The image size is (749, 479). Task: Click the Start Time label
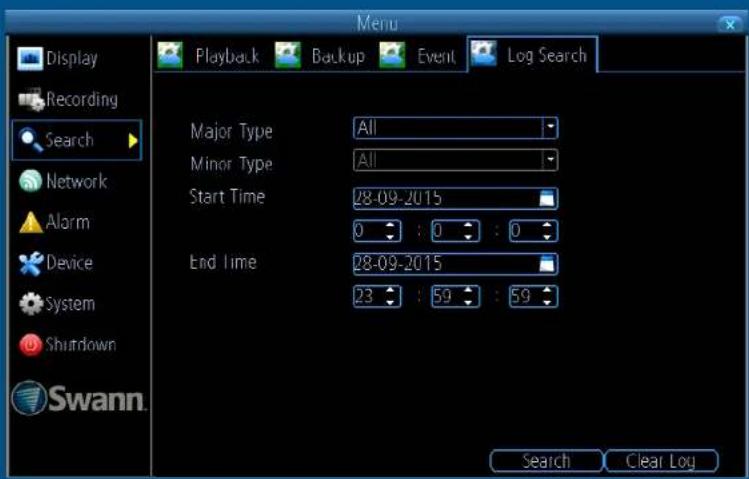(227, 196)
